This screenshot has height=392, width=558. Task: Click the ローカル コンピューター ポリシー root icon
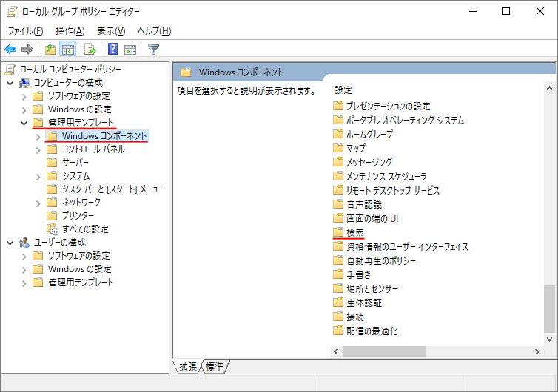(x=10, y=70)
